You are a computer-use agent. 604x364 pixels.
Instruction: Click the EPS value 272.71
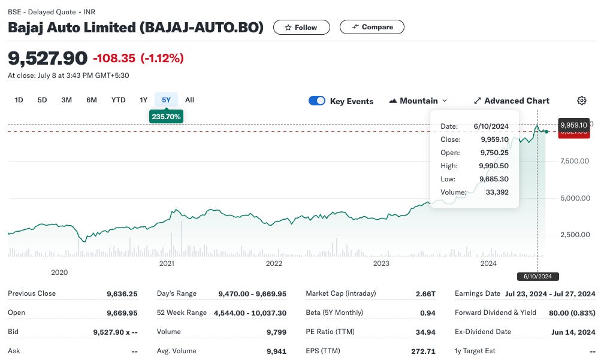tap(423, 351)
